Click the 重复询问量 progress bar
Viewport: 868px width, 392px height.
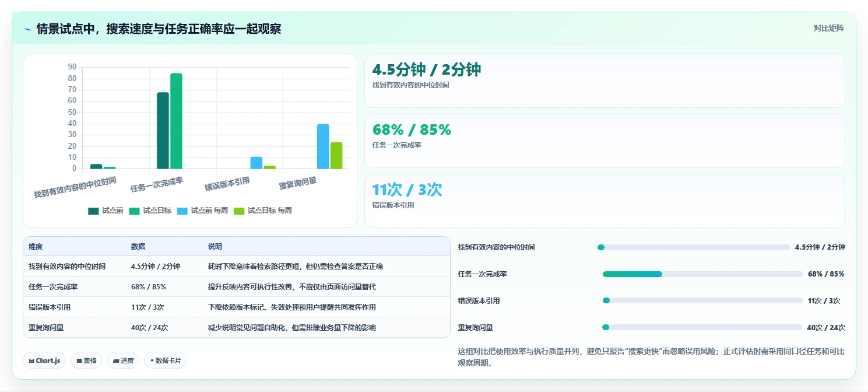point(702,327)
